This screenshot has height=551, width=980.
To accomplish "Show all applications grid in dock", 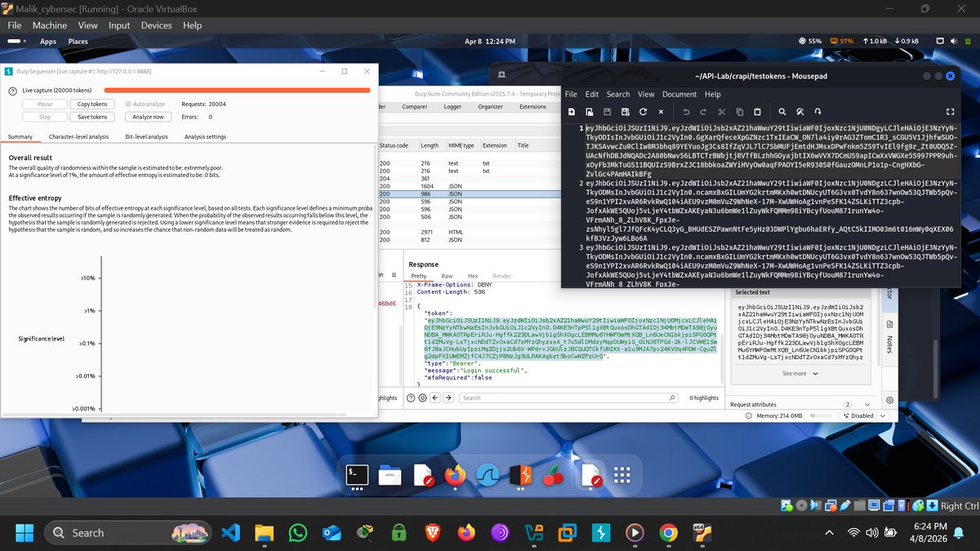I will click(x=621, y=475).
